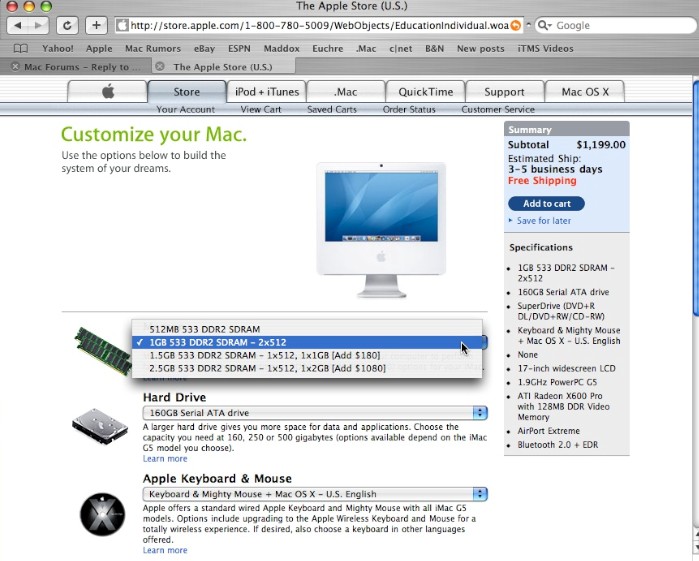Viewport: 699px width, 561px height.
Task: Close The Apple Store (U.S.) tab
Action: [x=160, y=66]
